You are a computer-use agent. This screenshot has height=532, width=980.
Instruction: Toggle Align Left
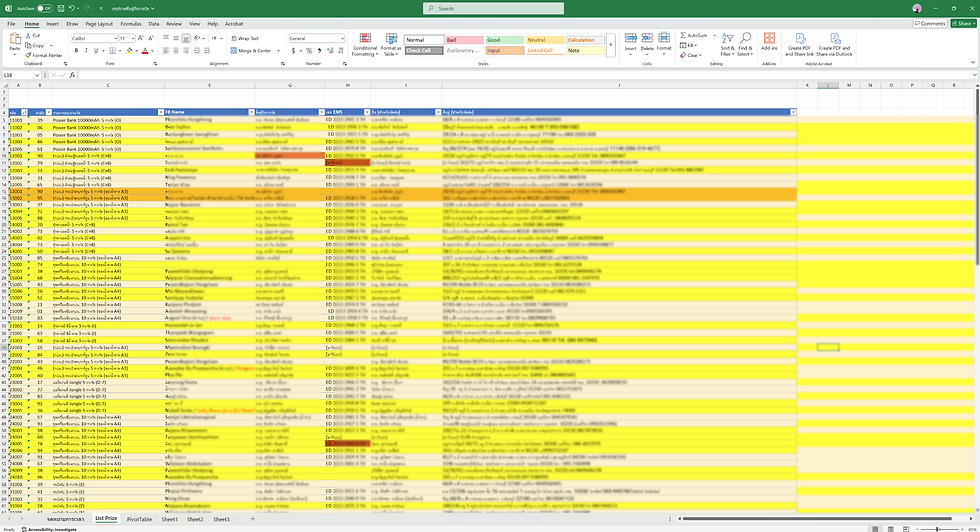pyautogui.click(x=166, y=51)
